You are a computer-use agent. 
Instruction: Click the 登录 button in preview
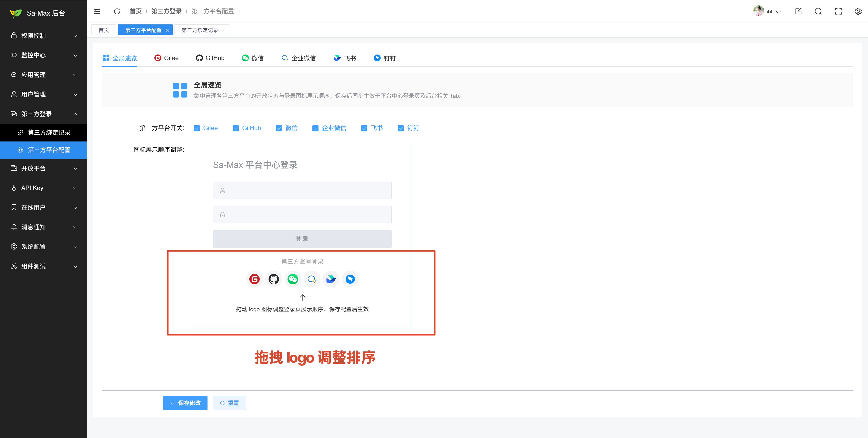pyautogui.click(x=302, y=239)
